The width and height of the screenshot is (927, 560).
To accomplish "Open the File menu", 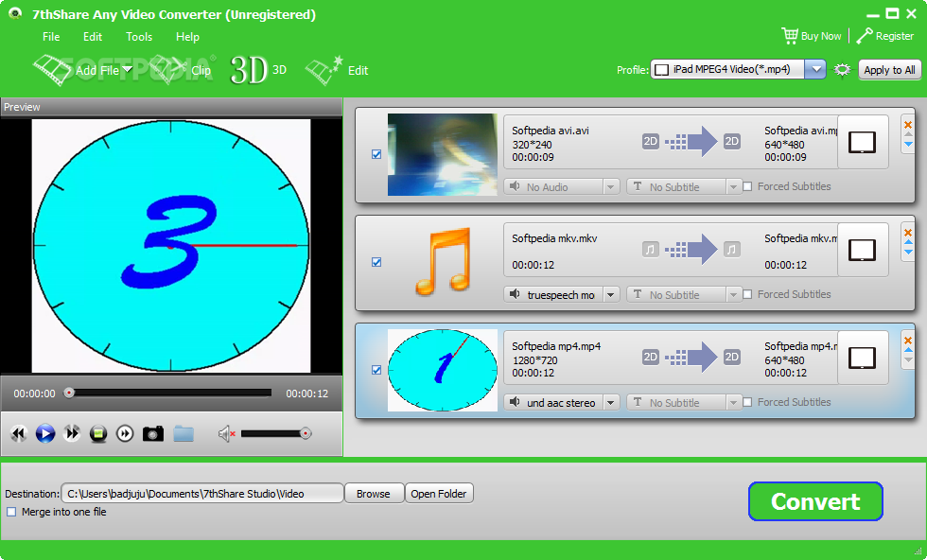I will tap(51, 37).
